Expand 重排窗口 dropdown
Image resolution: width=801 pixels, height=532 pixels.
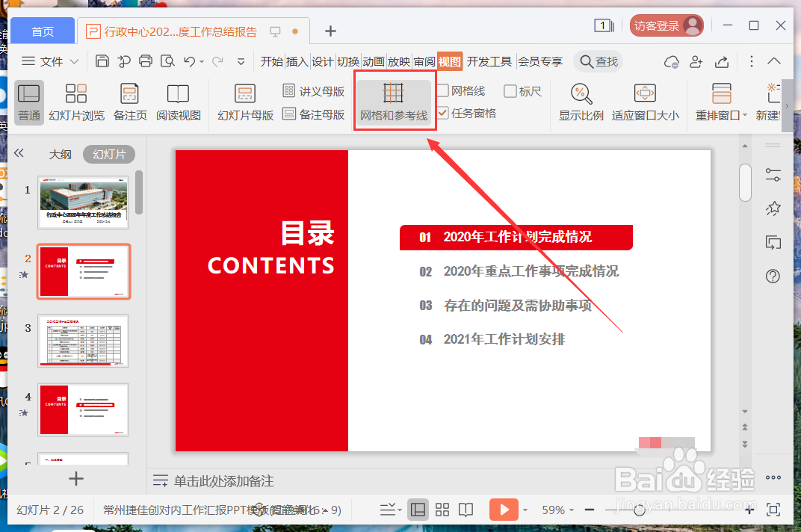point(745,116)
